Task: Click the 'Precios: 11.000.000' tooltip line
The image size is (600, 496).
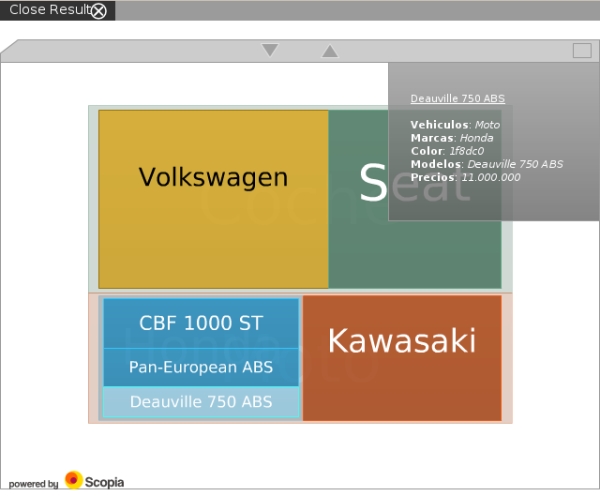Action: (x=465, y=177)
